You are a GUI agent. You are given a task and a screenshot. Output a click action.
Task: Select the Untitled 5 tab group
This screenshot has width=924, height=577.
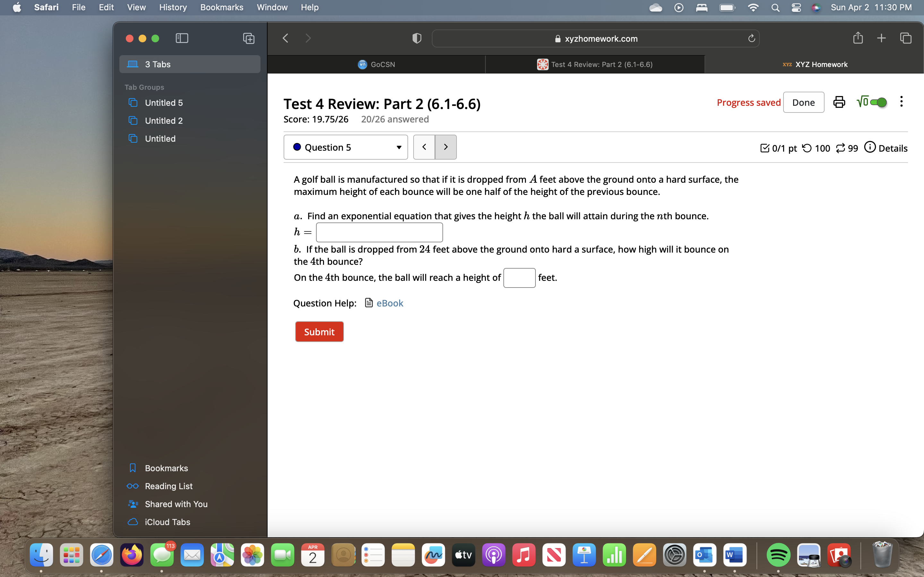pyautogui.click(x=163, y=103)
